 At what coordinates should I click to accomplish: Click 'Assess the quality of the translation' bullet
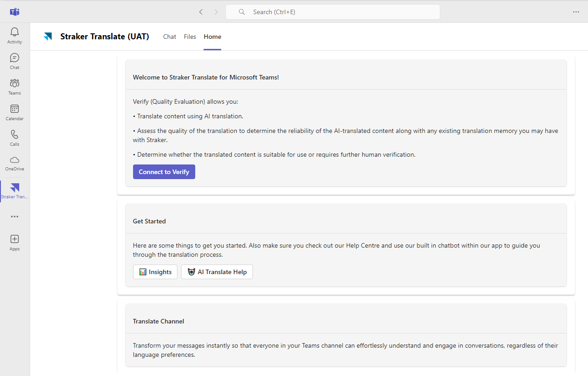pos(346,135)
